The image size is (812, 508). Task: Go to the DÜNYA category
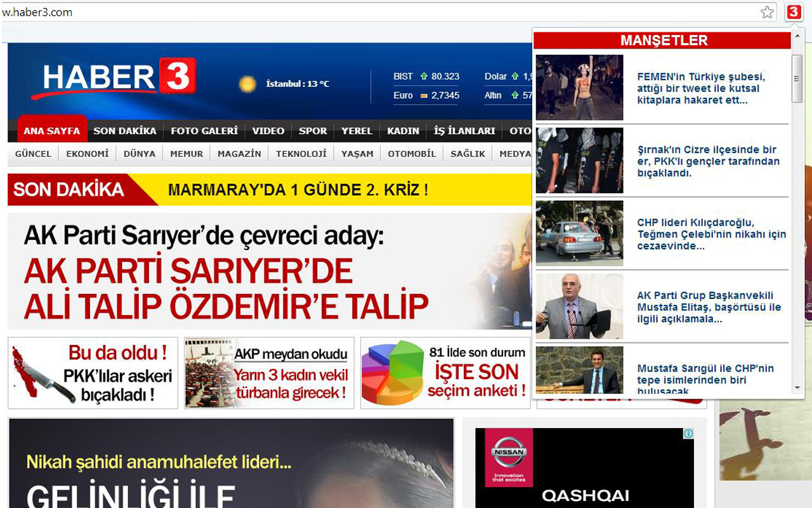(x=140, y=154)
